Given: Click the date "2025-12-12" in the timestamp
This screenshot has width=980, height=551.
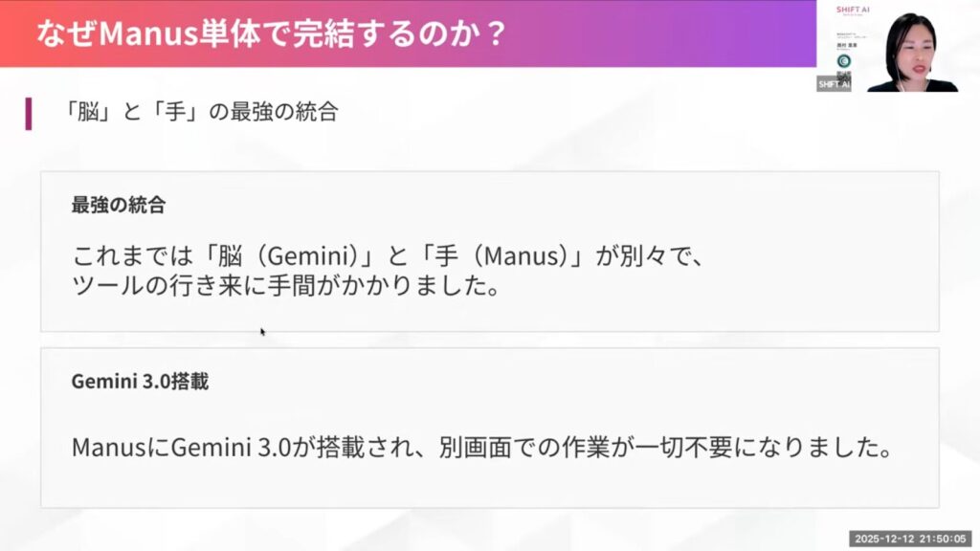Looking at the screenshot, I should point(885,540).
